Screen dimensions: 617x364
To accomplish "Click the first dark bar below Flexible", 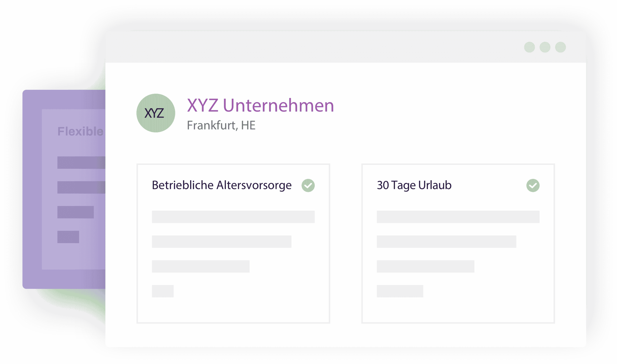I will (81, 163).
